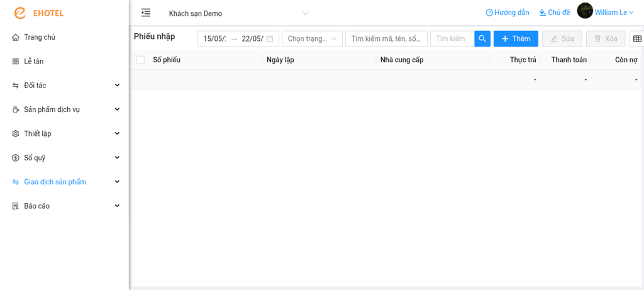Click the pencil icon on Sửa button
Image resolution: width=644 pixels, height=290 pixels.
pos(554,39)
